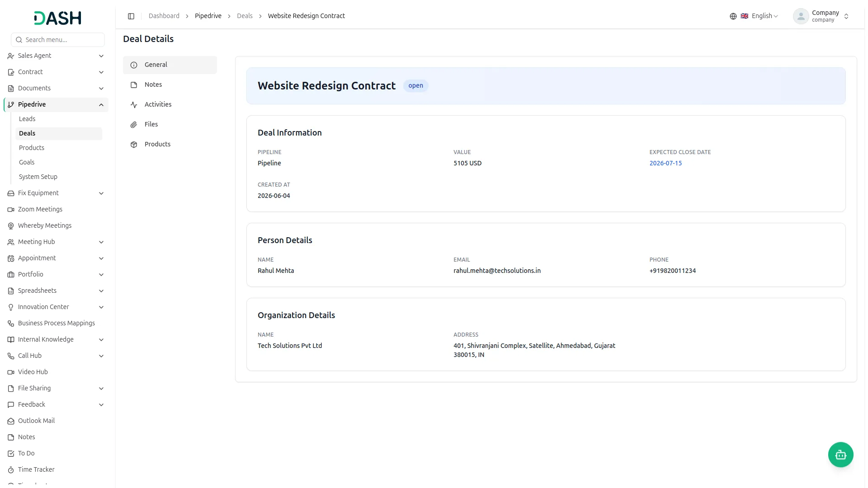Screen dimensions: 868x488
Task: Open System Setup in Pipedrive submenu
Action: click(x=59, y=177)
